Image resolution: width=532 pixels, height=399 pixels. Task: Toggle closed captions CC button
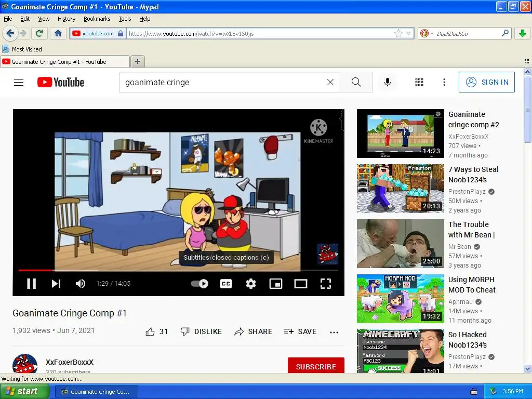pos(226,284)
